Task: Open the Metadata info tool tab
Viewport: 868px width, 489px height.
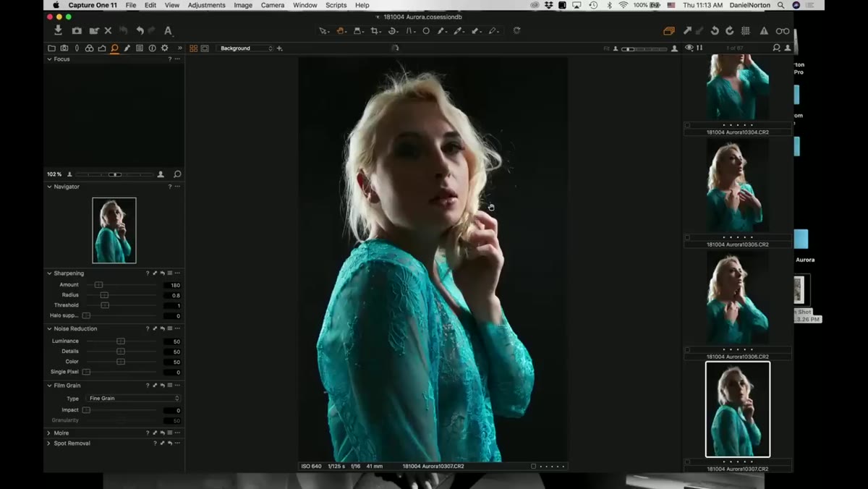Action: (152, 48)
